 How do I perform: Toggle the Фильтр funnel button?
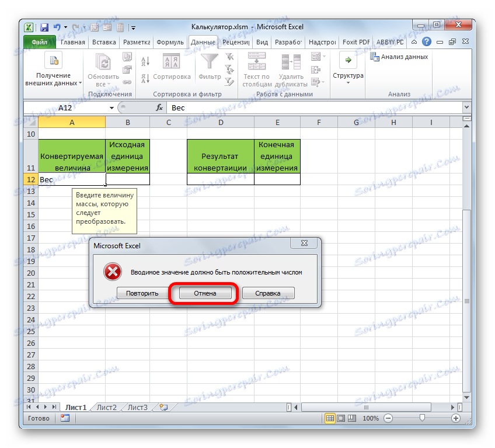(210, 67)
